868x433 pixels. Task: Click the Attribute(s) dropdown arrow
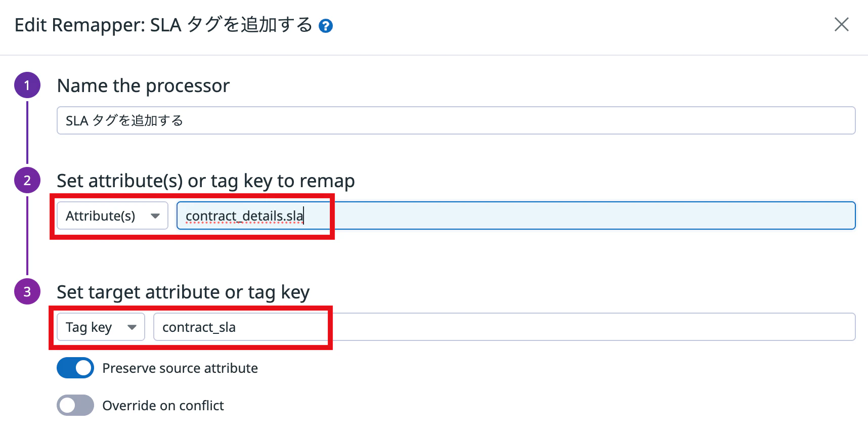pos(155,216)
